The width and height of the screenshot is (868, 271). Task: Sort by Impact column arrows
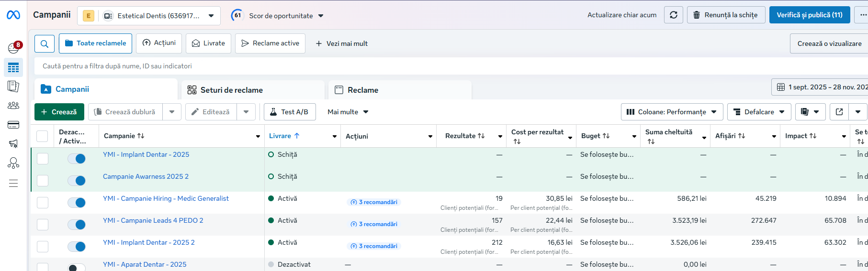pos(813,136)
